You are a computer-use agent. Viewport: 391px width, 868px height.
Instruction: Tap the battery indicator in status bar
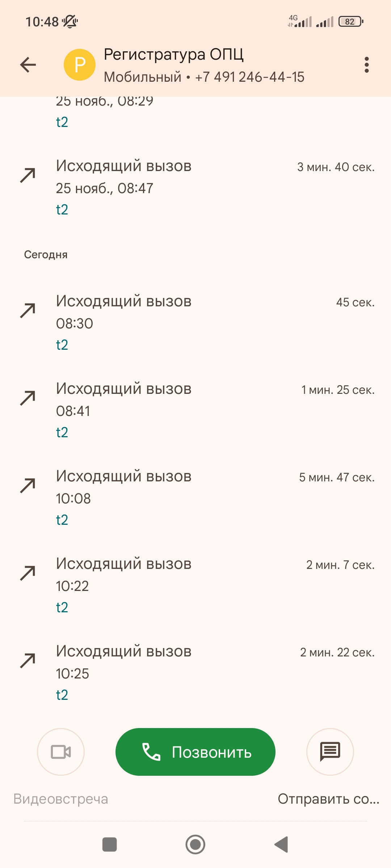350,22
